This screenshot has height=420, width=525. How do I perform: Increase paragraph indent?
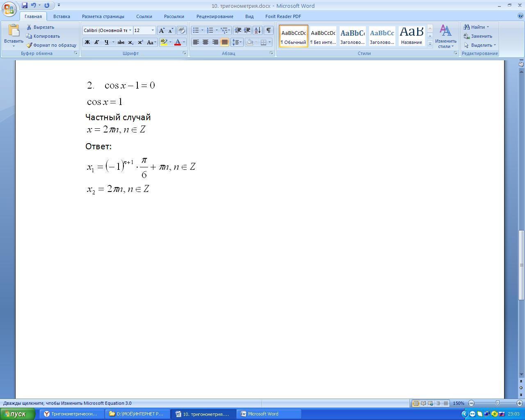(x=247, y=30)
